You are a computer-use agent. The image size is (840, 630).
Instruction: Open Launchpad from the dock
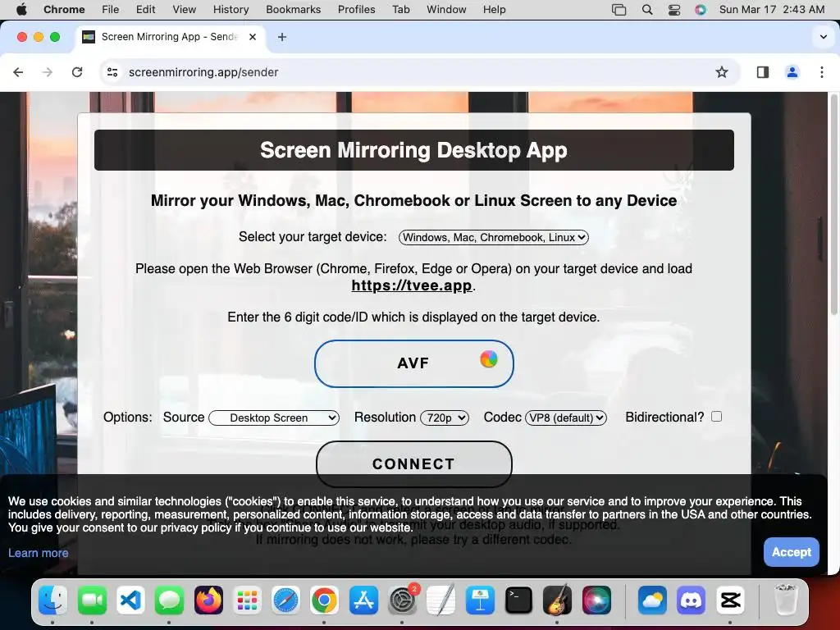tap(247, 600)
